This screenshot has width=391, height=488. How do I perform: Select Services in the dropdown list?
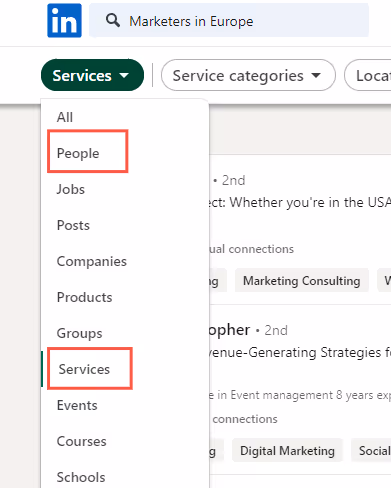84,369
